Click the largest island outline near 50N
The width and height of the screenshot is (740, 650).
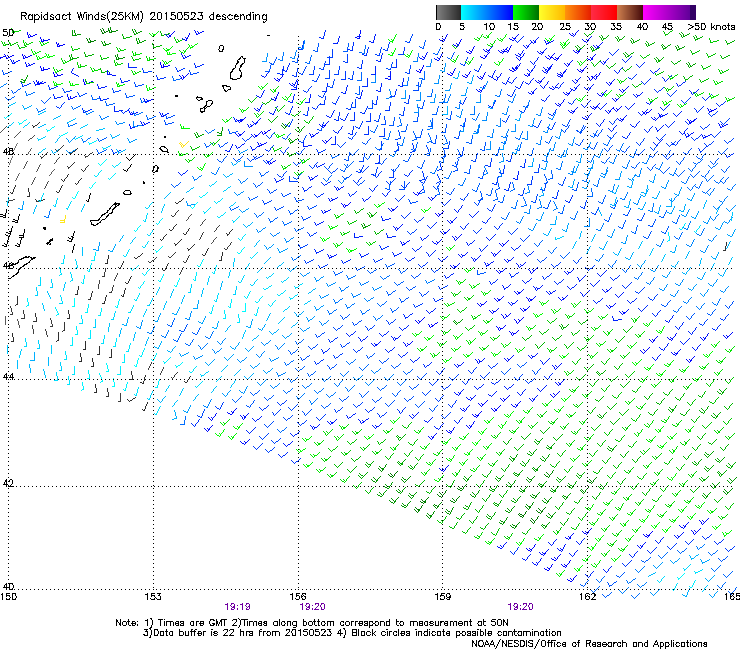coord(237,68)
